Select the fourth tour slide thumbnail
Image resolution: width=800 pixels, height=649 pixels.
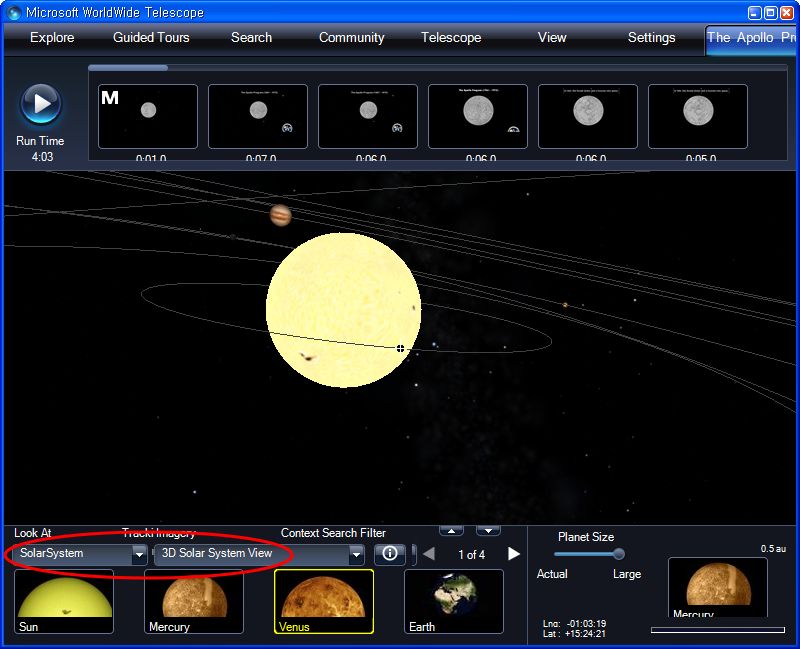click(478, 116)
